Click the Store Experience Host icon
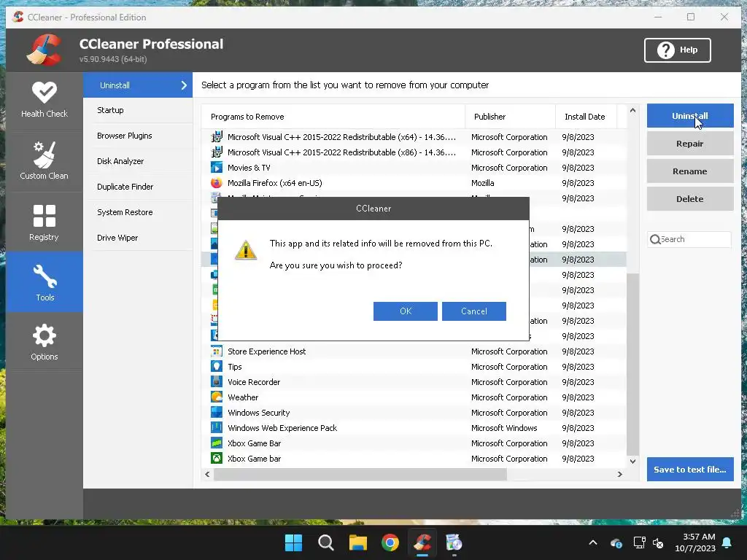This screenshot has height=560, width=747. pyautogui.click(x=216, y=351)
